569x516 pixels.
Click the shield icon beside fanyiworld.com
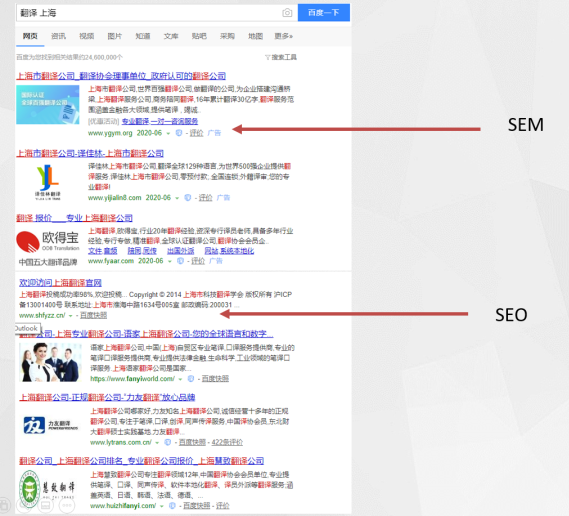(191, 379)
